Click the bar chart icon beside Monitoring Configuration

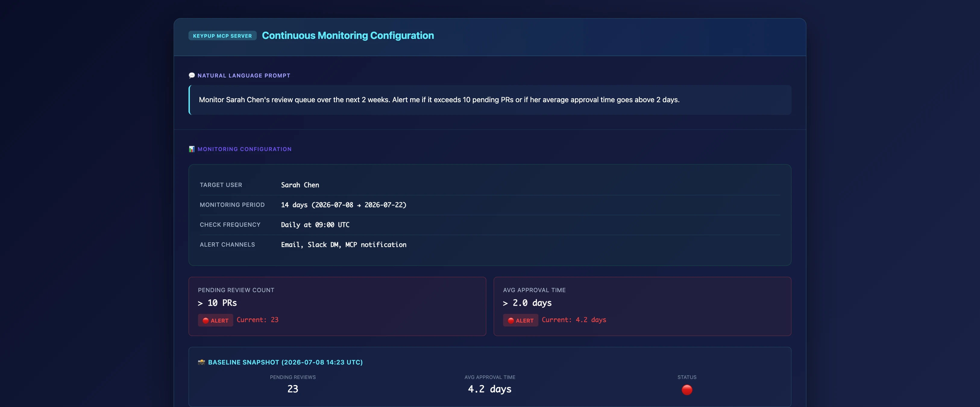point(192,149)
